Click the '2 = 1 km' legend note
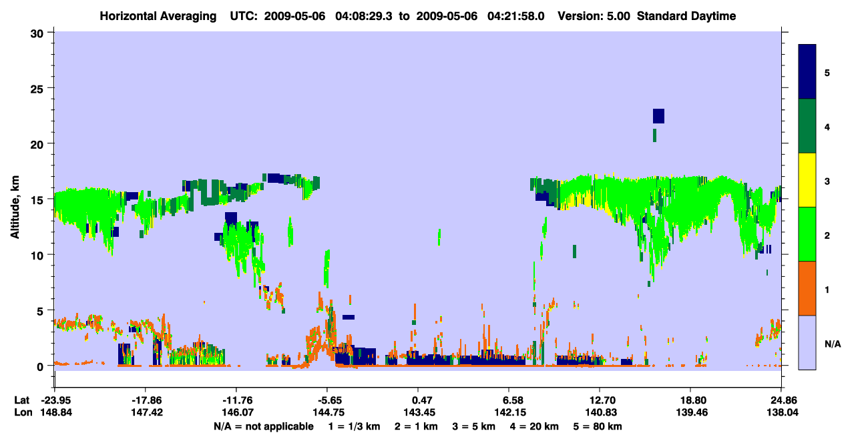868x445 pixels. (415, 426)
